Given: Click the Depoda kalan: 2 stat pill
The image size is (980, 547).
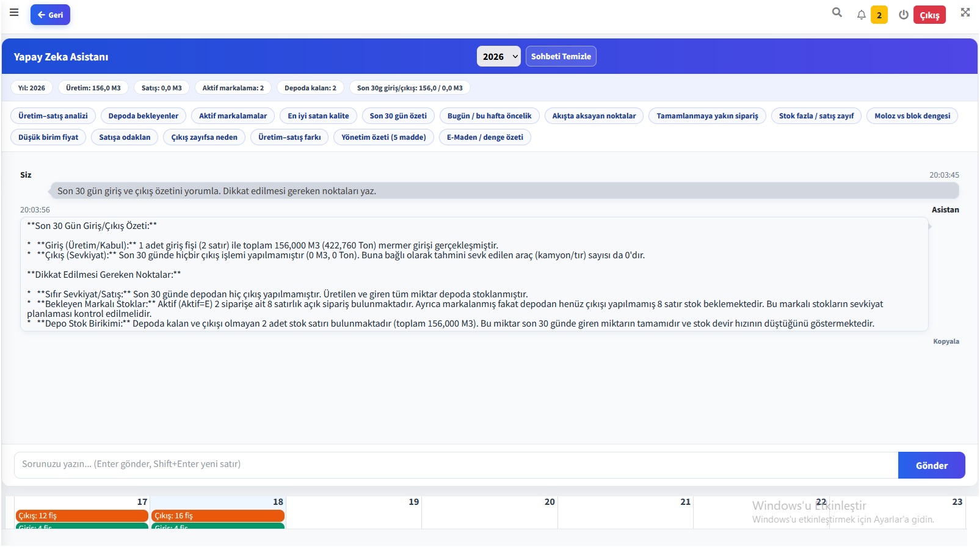Looking at the screenshot, I should (310, 88).
